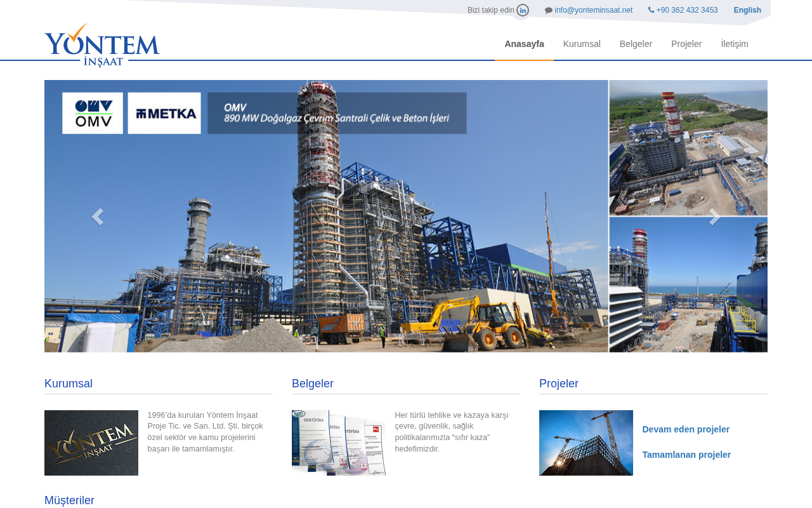Navigate to Projeler in top menu

(686, 44)
